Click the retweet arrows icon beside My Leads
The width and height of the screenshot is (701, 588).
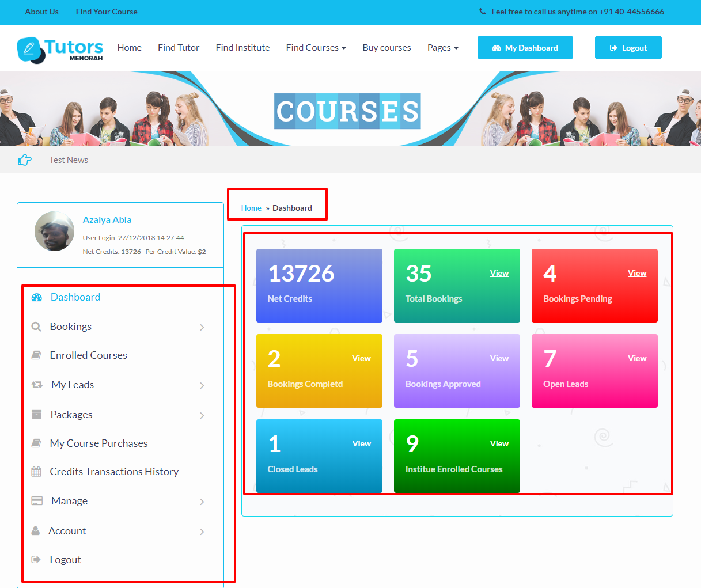click(37, 385)
